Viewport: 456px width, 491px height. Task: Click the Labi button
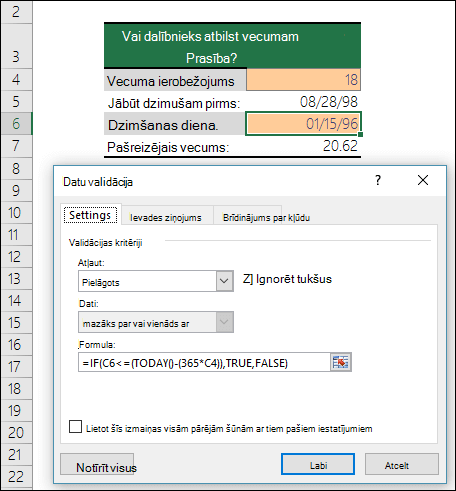click(318, 464)
